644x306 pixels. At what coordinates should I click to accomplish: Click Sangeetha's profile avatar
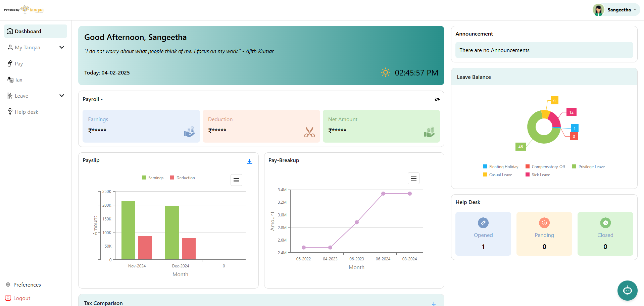598,10
